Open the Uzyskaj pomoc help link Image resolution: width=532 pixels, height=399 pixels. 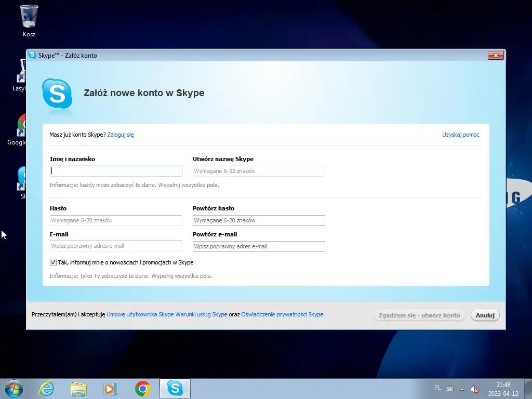coord(460,135)
